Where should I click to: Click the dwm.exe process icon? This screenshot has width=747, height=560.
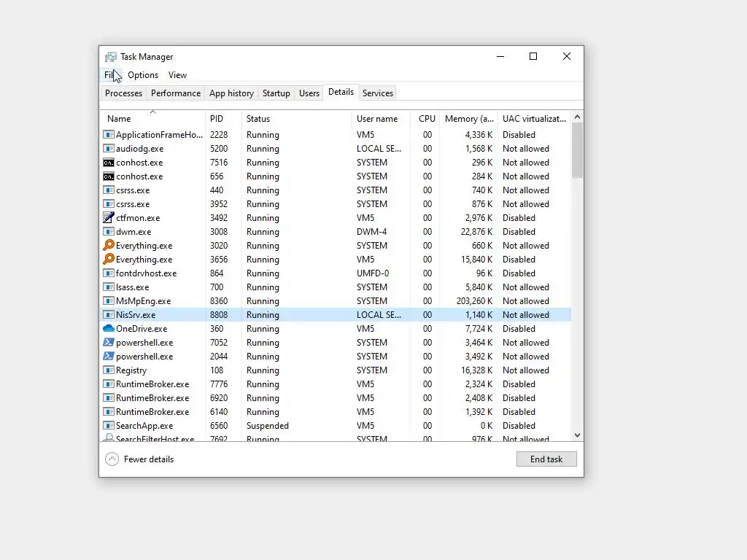tap(109, 231)
